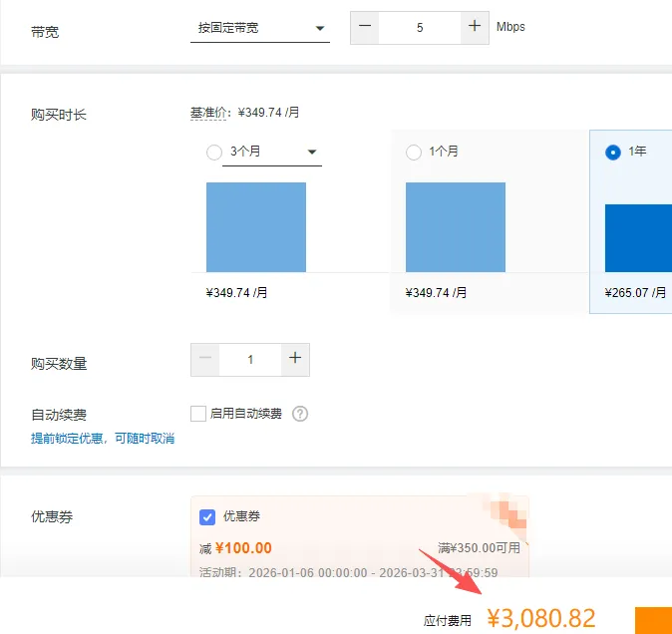Image resolution: width=672 pixels, height=634 pixels.
Task: Uncheck the 优惠券 coupon checkbox
Action: tap(207, 517)
